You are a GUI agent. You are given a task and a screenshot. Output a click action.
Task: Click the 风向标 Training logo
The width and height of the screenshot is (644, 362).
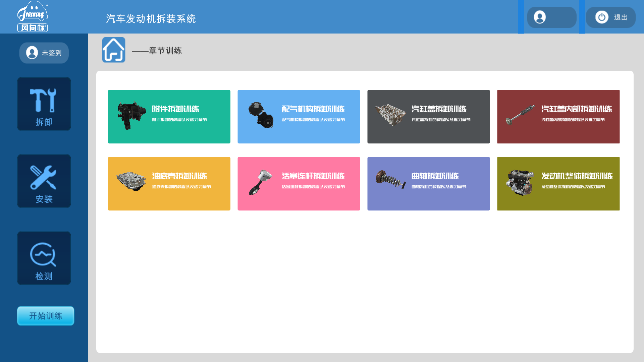pos(33,17)
